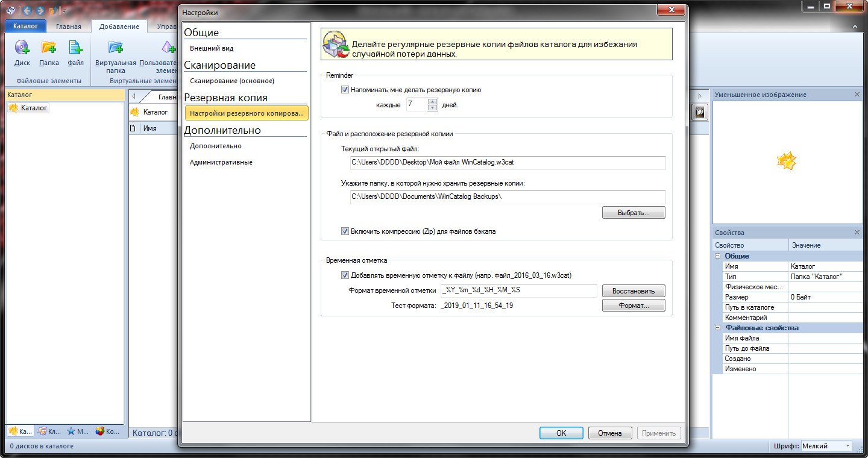Viewport: 868px width, 458px height.
Task: Toggle Zip compression for backup files
Action: click(x=345, y=231)
